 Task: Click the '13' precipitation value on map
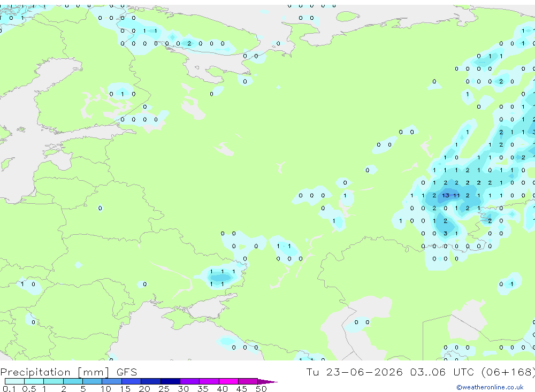446,196
